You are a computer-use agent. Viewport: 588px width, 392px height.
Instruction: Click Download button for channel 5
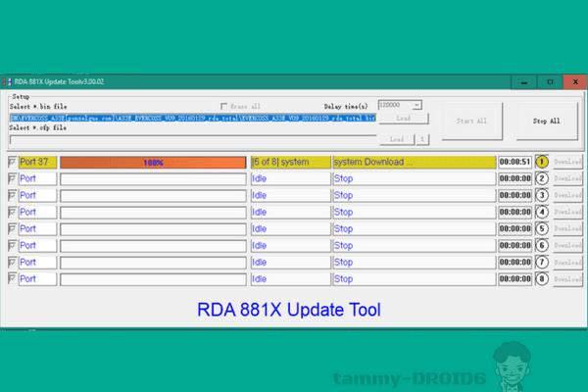coord(567,228)
